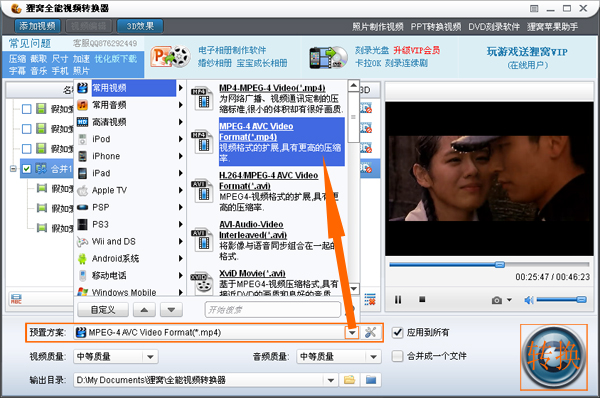The image size is (600, 398).
Task: Click the 自定义 button
Action: (x=103, y=310)
